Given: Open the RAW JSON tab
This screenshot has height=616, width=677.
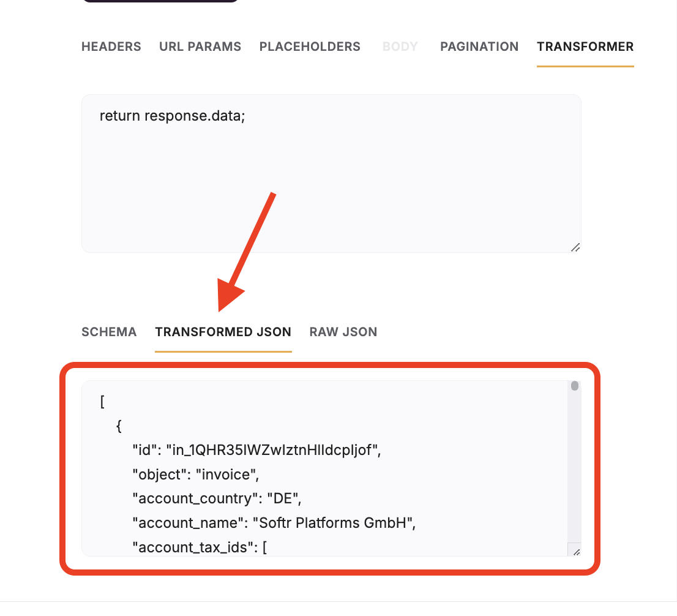Looking at the screenshot, I should click(x=343, y=331).
